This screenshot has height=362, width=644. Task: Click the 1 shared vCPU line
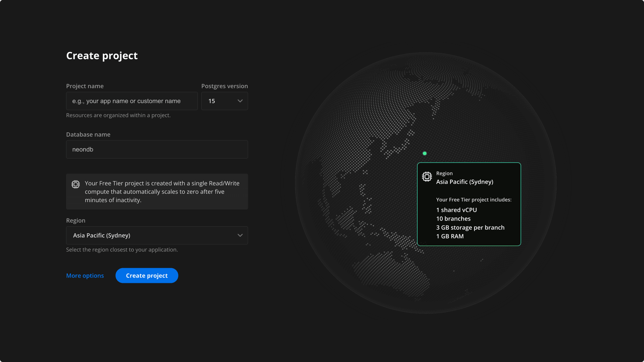[456, 210]
